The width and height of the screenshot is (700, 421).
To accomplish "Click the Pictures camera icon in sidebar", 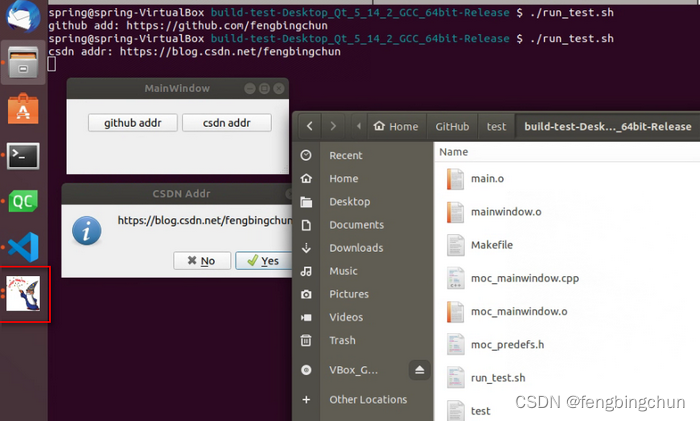I will point(306,294).
